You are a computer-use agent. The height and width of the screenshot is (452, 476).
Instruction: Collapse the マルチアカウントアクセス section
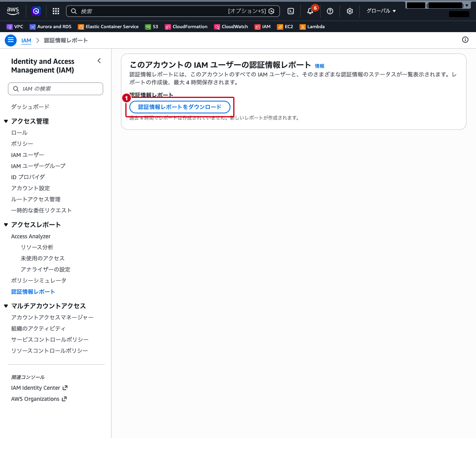[x=6, y=306]
